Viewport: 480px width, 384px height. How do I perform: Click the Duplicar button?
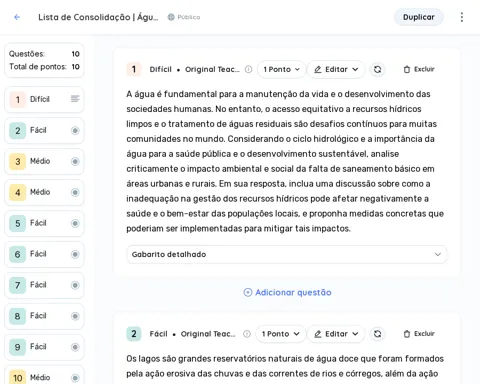419,17
